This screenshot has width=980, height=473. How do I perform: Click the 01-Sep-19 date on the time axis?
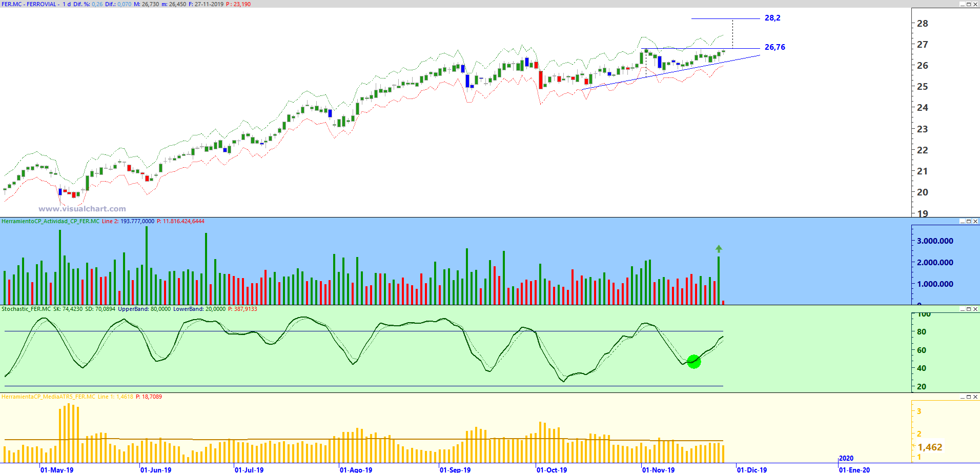455,469
